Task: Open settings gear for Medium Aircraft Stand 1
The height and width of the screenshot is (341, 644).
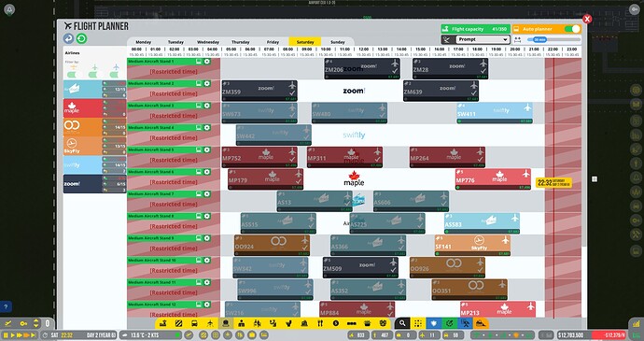Action: tap(207, 62)
